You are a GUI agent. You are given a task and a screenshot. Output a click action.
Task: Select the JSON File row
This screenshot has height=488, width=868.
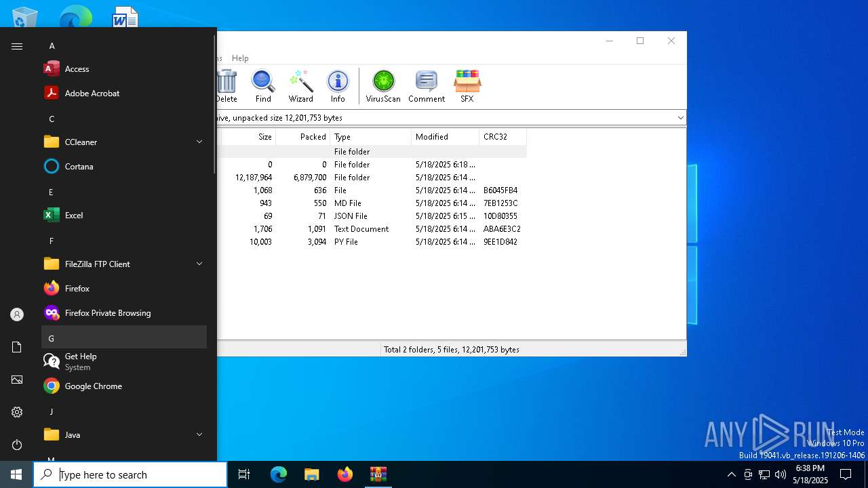pyautogui.click(x=372, y=216)
